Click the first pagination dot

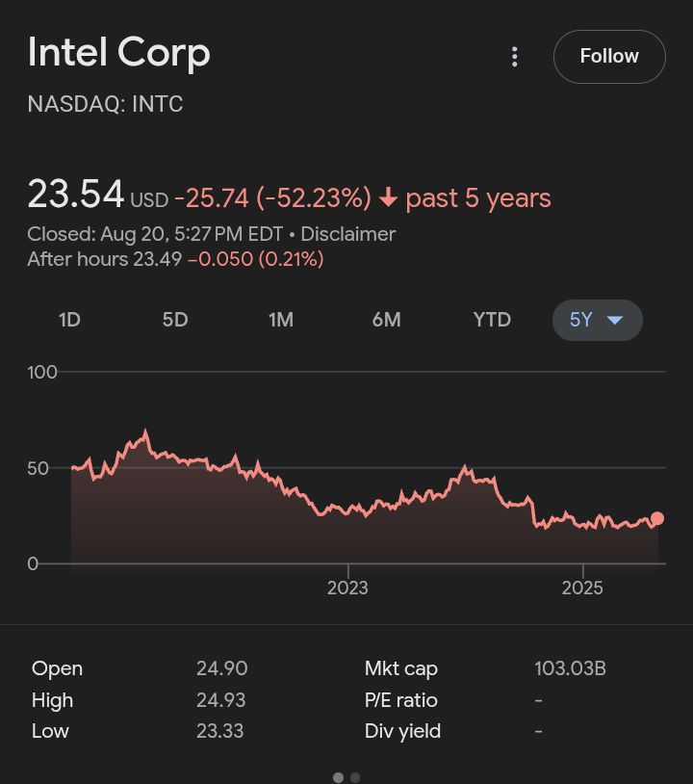pos(338,777)
